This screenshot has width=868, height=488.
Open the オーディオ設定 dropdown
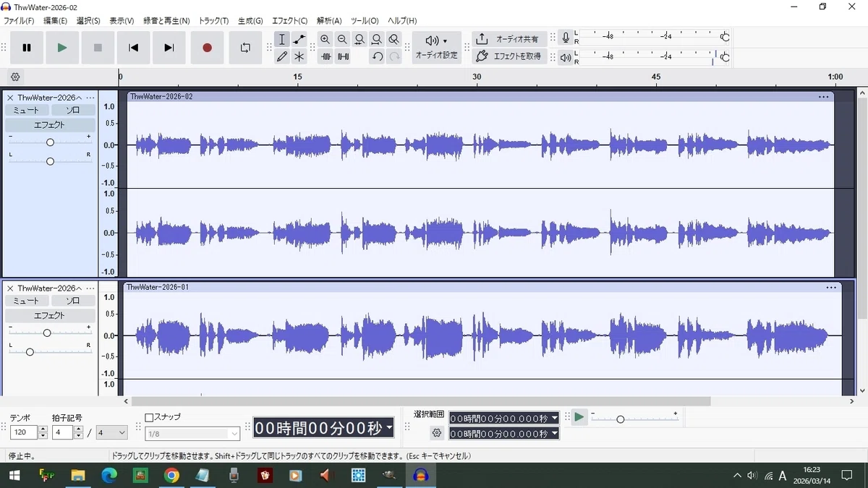click(436, 48)
